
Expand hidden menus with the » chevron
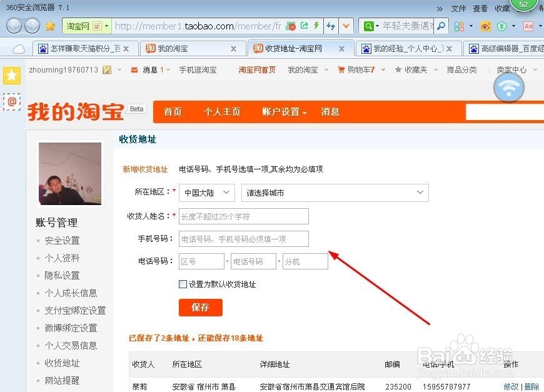pos(440,9)
